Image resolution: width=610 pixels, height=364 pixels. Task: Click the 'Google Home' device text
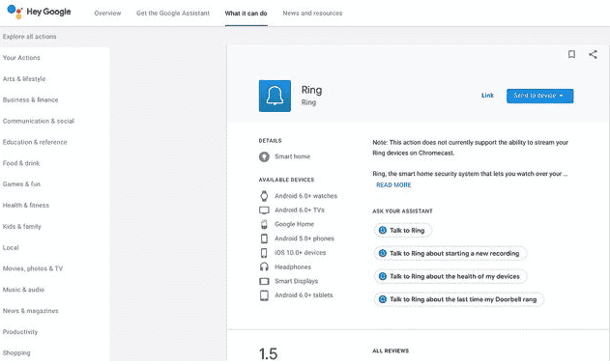coord(294,224)
